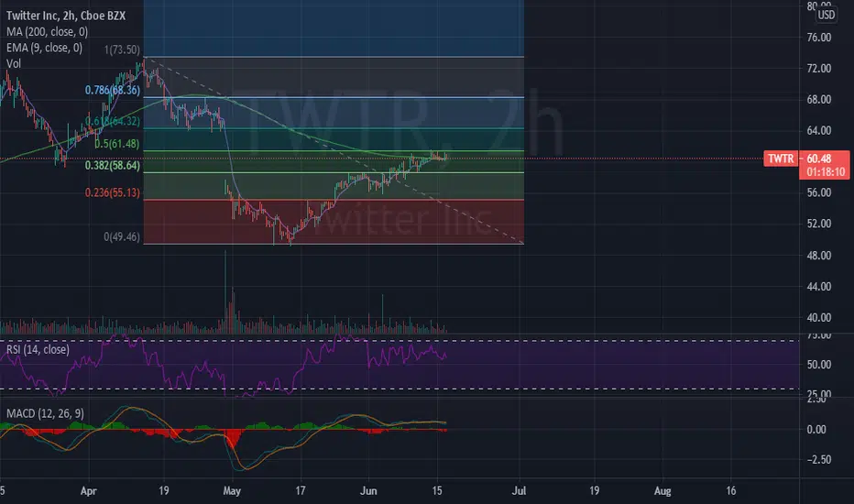Click the TWTR price tag label

(x=781, y=159)
